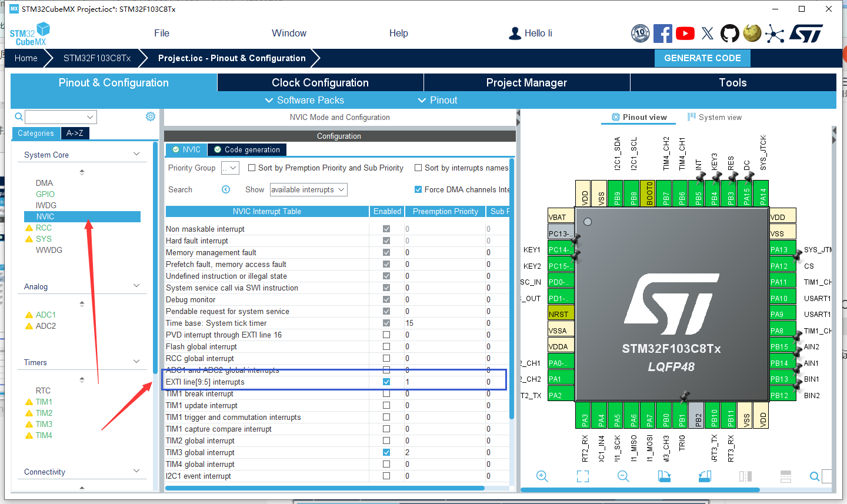Enable TIM2 global interrupt checkbox

[x=386, y=440]
